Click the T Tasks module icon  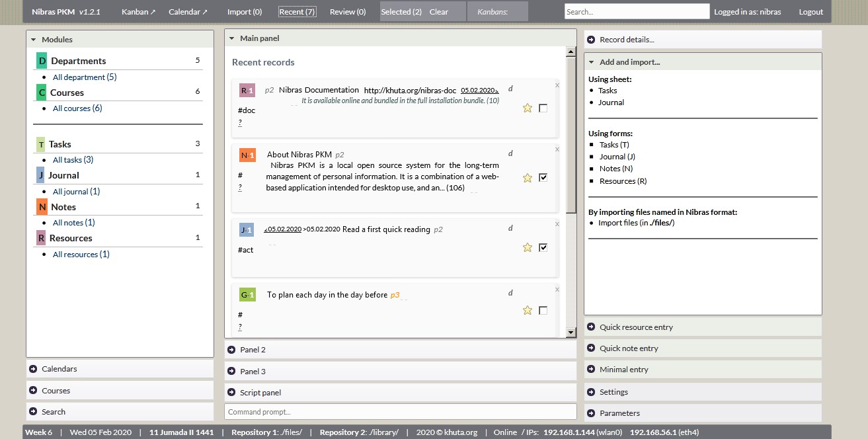coord(41,144)
